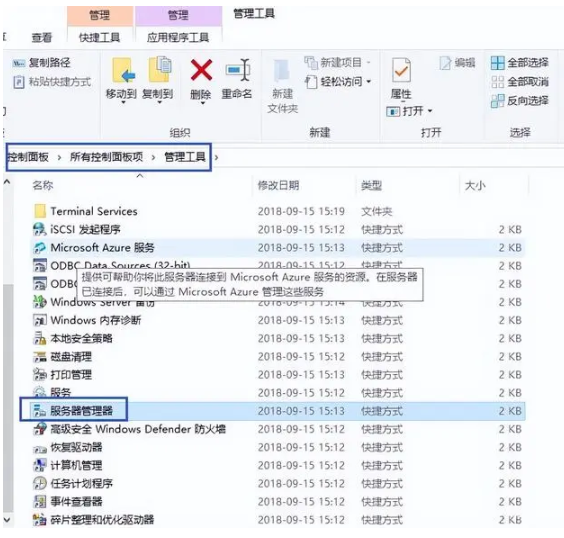Click the Rename (重命名) icon

[237, 70]
